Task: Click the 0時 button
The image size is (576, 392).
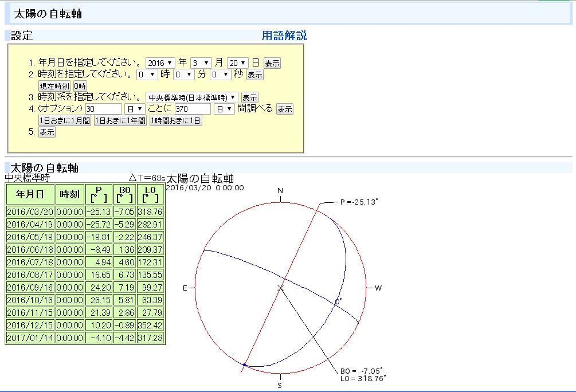Action: [80, 86]
